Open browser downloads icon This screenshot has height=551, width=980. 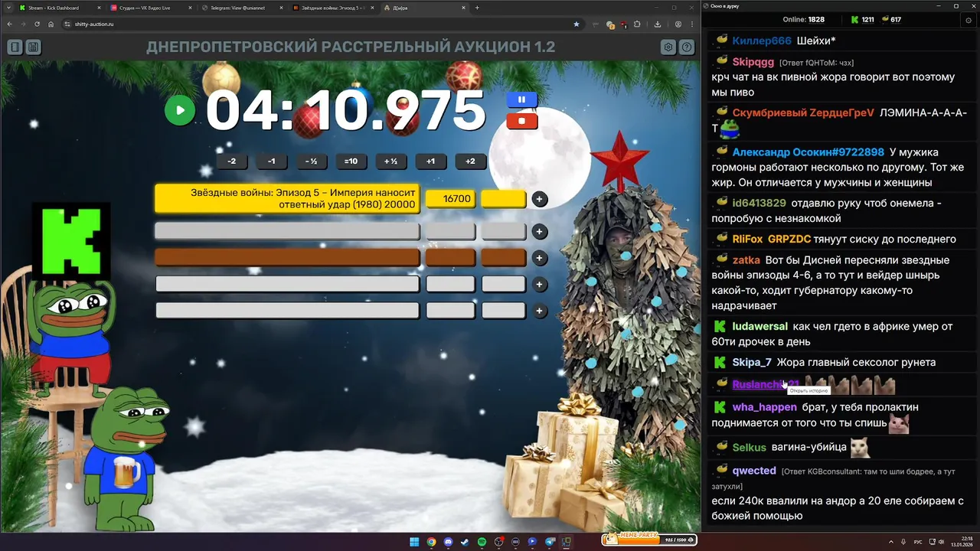(658, 24)
